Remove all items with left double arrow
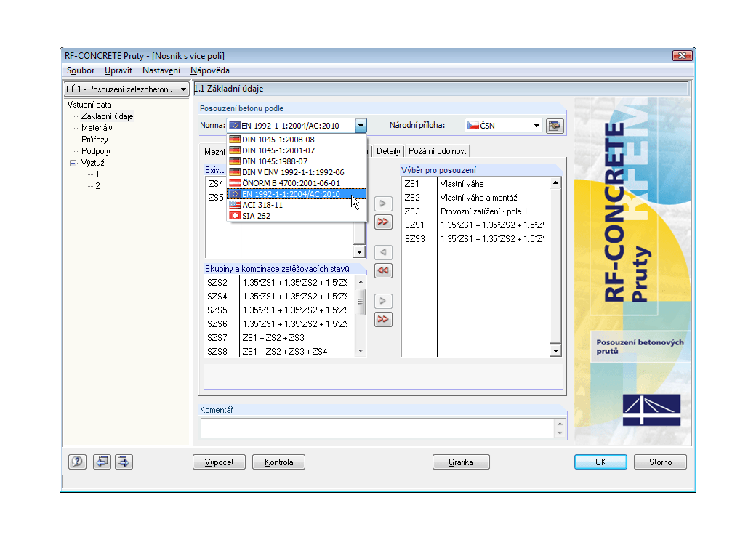 pos(383,270)
